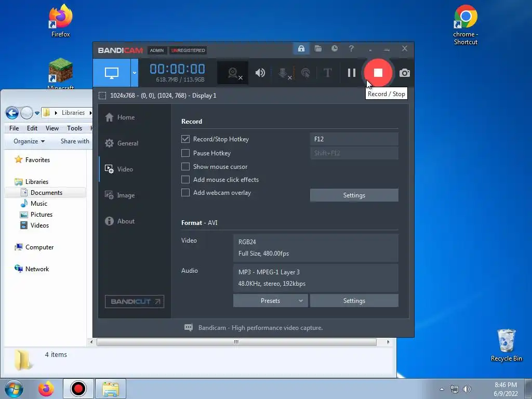Toggle mouse click effect icon in toolbar
532x399 pixels.
tap(305, 73)
